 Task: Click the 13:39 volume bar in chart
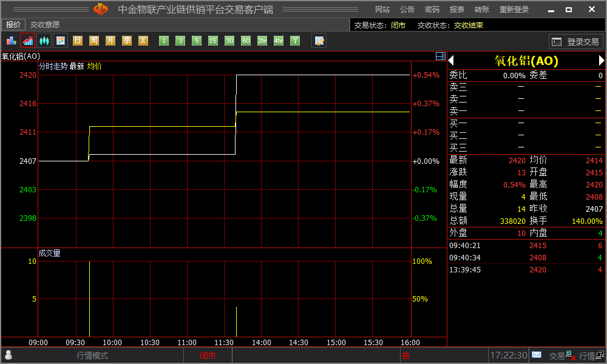pyautogui.click(x=236, y=322)
